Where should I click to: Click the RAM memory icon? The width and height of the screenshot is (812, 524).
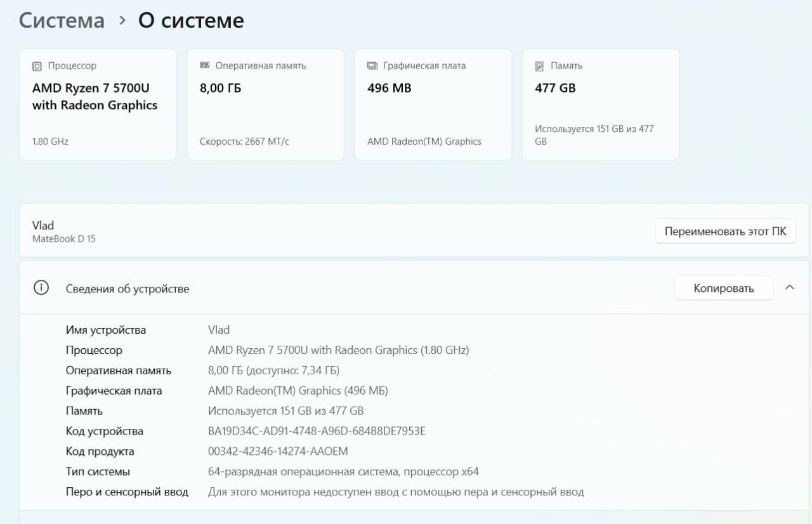[x=204, y=65]
